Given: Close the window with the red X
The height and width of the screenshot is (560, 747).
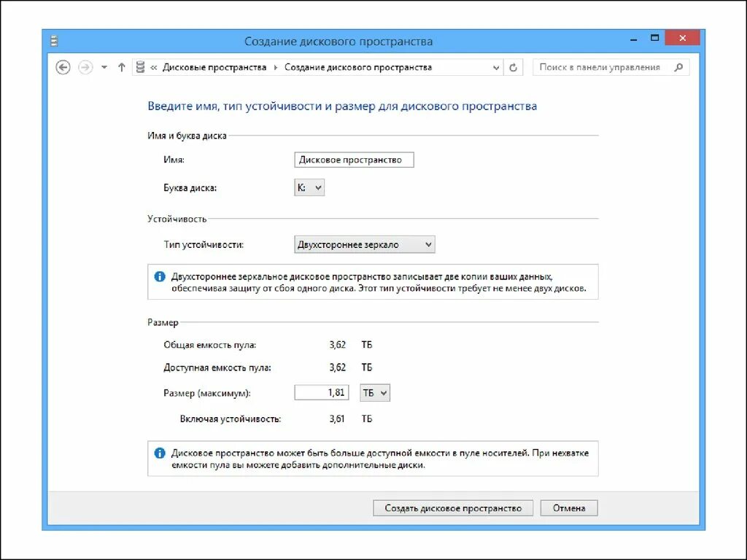Looking at the screenshot, I should click(682, 38).
